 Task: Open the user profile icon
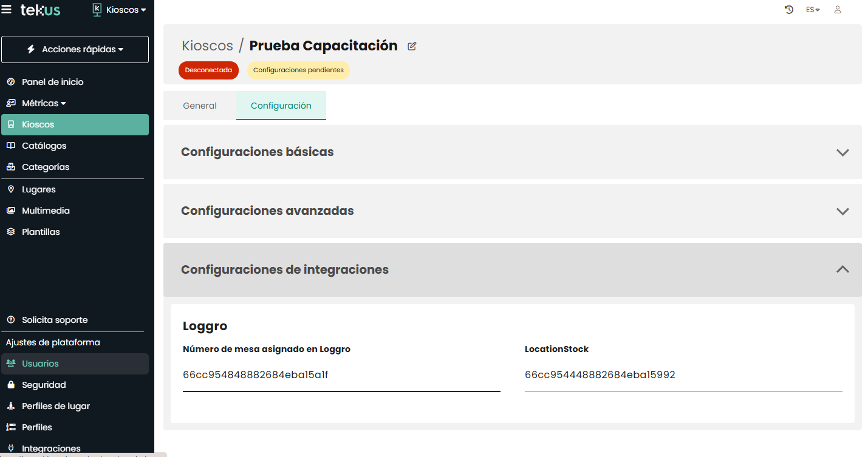(x=838, y=10)
